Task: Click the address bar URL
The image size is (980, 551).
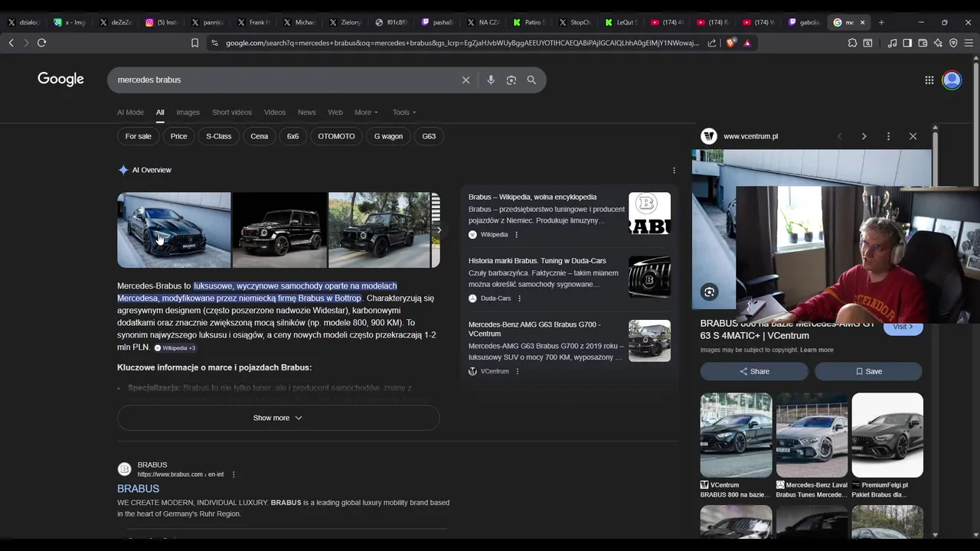Action: [462, 43]
